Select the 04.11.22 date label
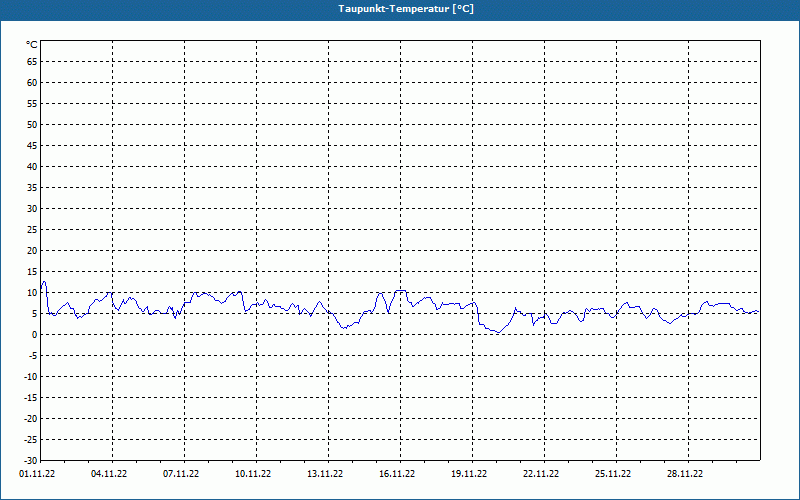Screen dimensions: 800x500 (109, 474)
